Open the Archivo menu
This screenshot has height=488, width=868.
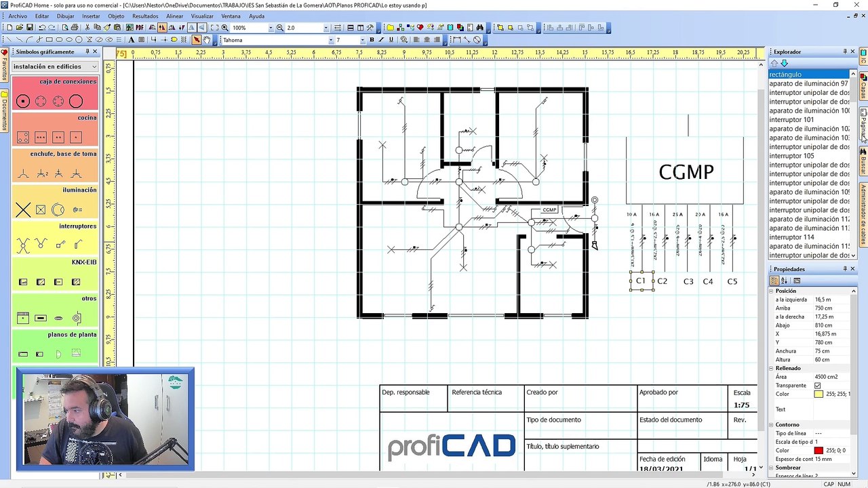[x=18, y=16]
